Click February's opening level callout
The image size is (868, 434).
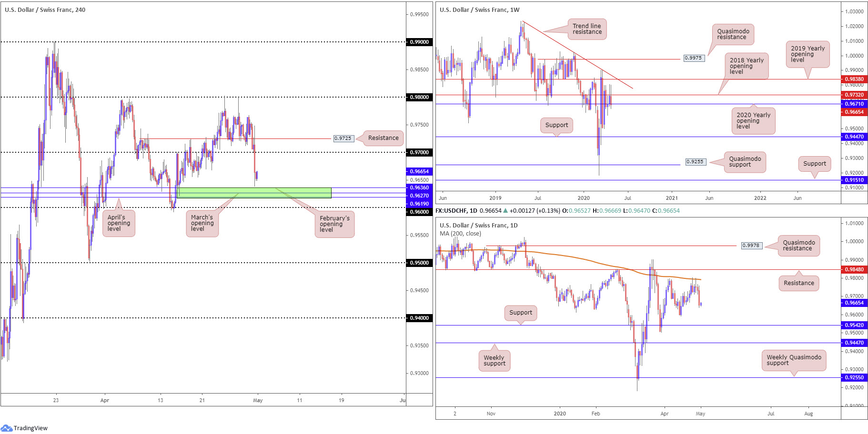click(334, 224)
